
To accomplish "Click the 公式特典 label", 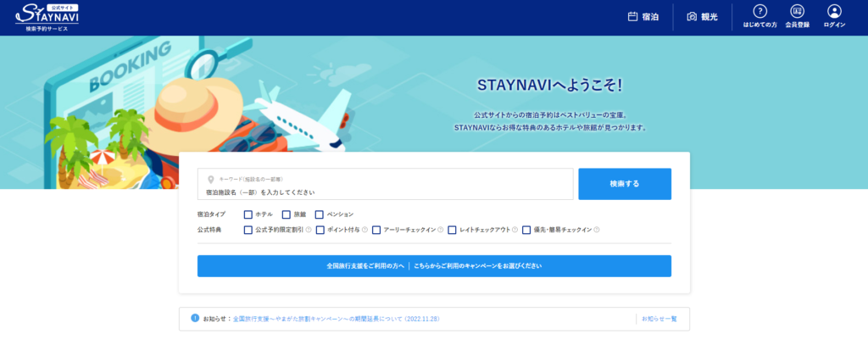I will point(209,230).
